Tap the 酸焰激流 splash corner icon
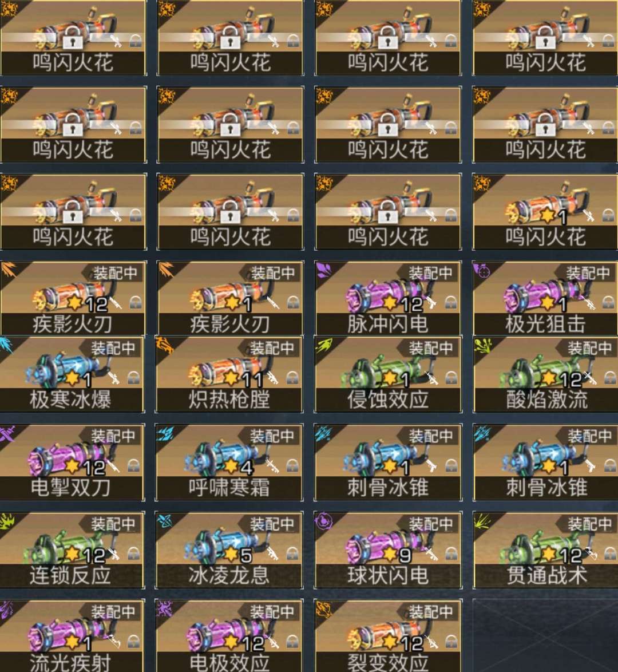 click(482, 345)
